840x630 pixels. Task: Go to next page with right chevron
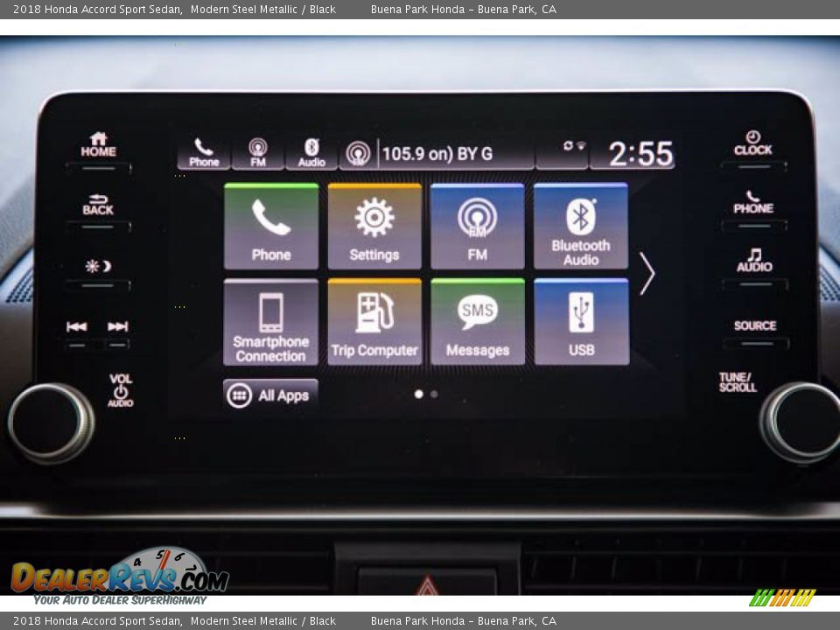click(x=647, y=274)
